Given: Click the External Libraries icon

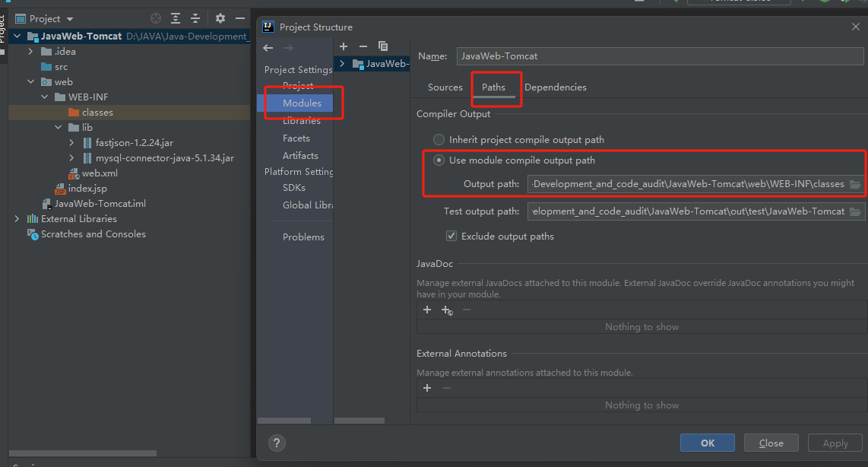Looking at the screenshot, I should 33,219.
